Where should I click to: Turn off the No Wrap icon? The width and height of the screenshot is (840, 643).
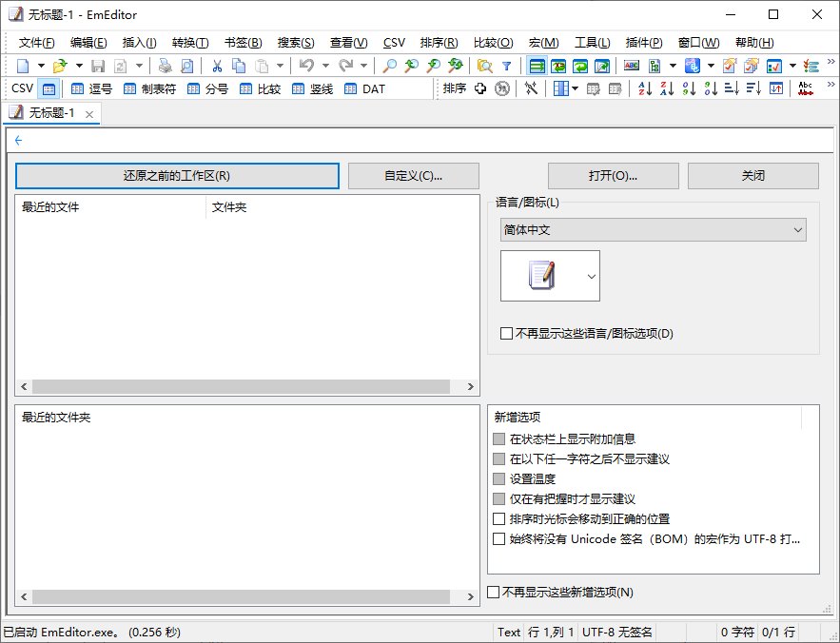(x=537, y=66)
